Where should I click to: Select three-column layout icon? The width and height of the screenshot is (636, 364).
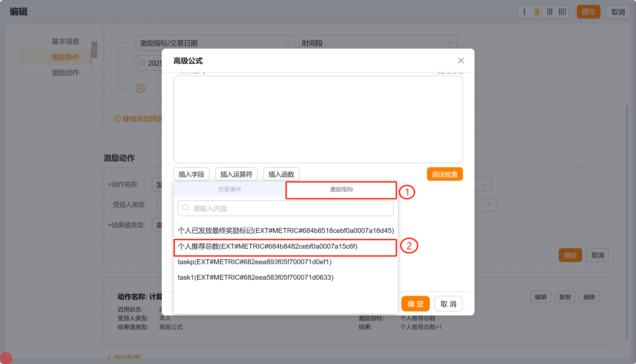point(550,12)
